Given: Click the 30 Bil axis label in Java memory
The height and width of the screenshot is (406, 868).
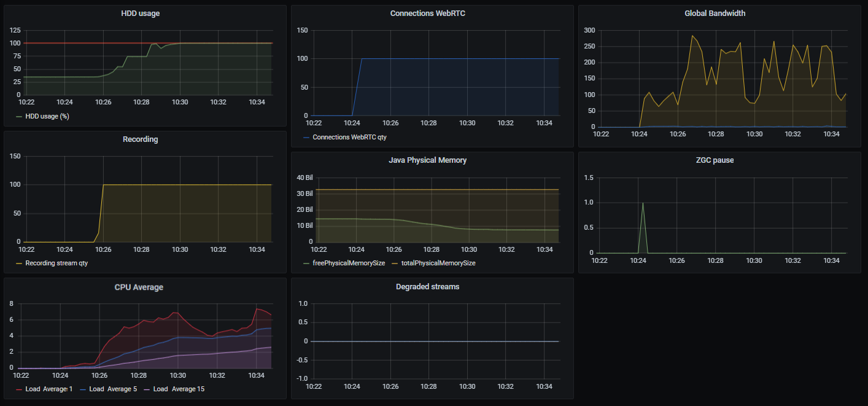Looking at the screenshot, I should click(x=305, y=193).
